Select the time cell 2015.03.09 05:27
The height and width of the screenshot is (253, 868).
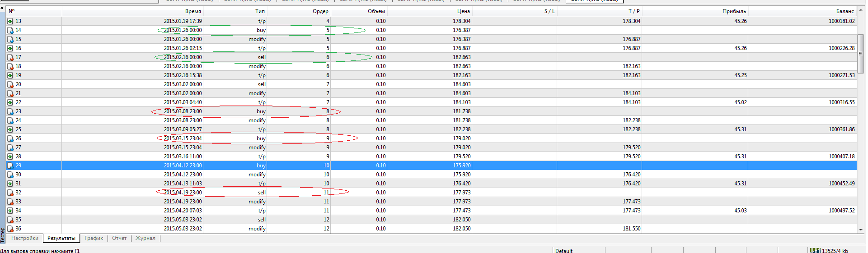(x=183, y=129)
